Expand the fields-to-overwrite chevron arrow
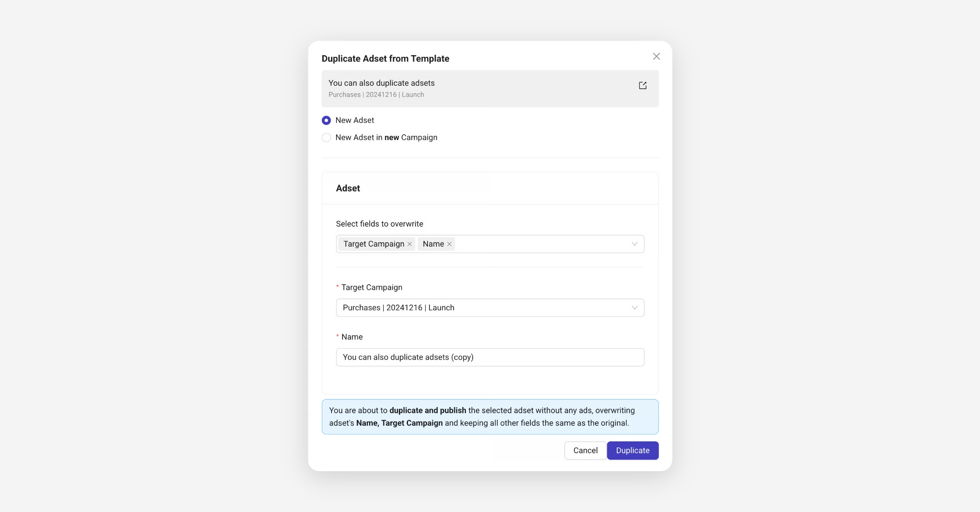This screenshot has width=980, height=512. (635, 244)
